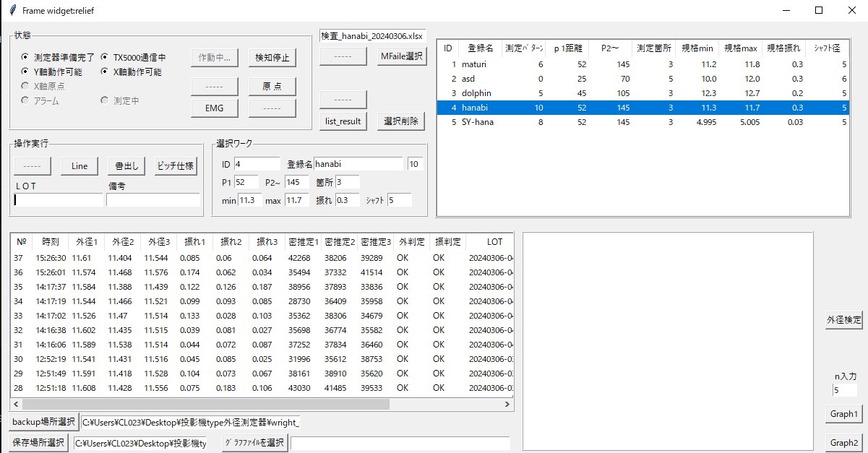The height and width of the screenshot is (453, 868).
Task: Click the n入力 field showing 5
Action: (x=844, y=390)
